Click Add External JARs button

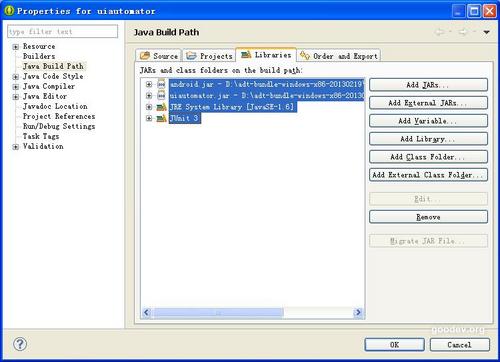pos(428,103)
